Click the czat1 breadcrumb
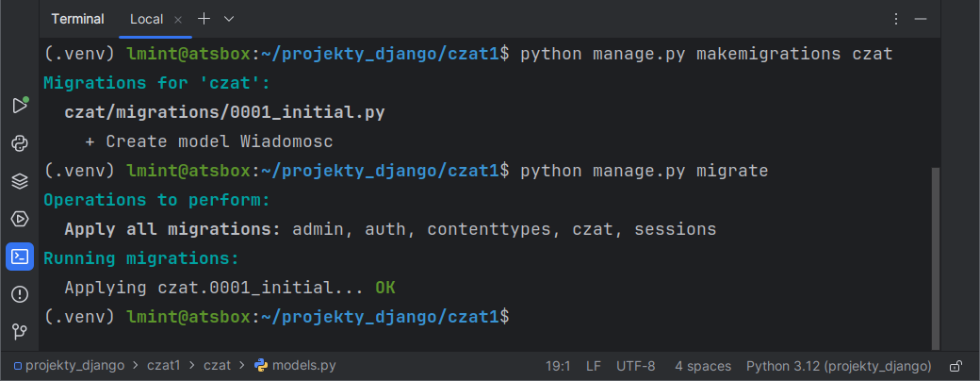 pos(164,366)
